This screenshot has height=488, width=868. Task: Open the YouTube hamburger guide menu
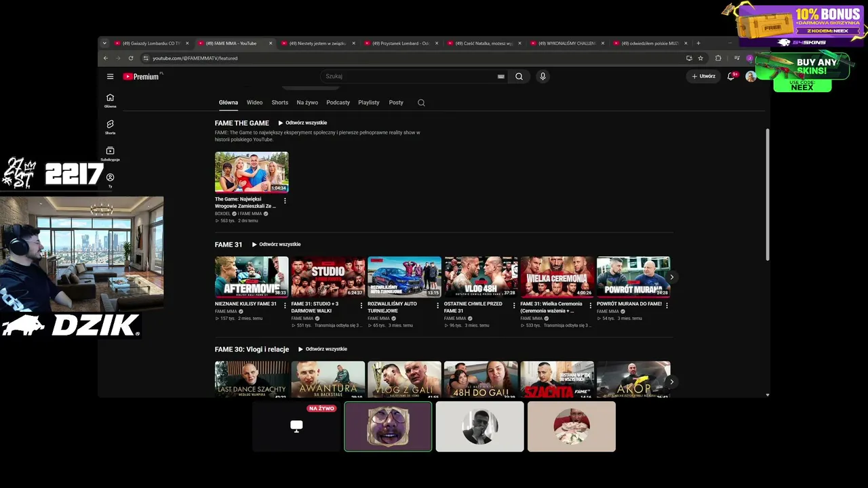point(110,77)
